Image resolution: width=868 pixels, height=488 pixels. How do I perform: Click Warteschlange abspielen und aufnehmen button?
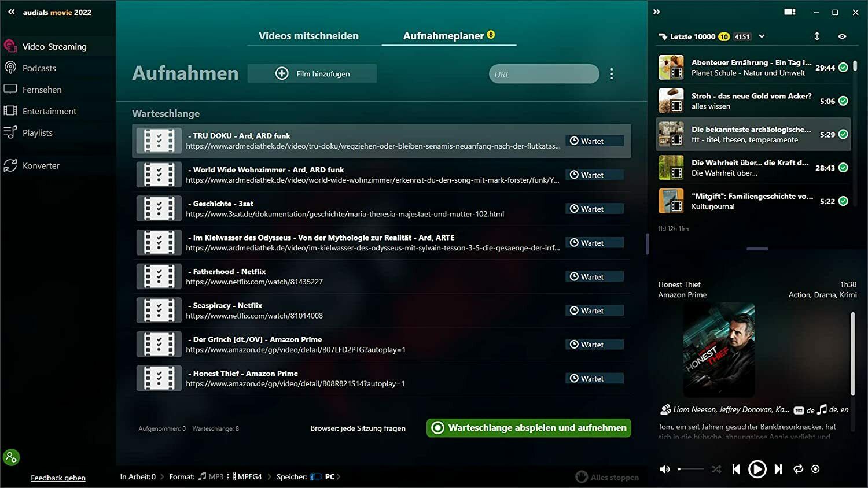tap(529, 428)
